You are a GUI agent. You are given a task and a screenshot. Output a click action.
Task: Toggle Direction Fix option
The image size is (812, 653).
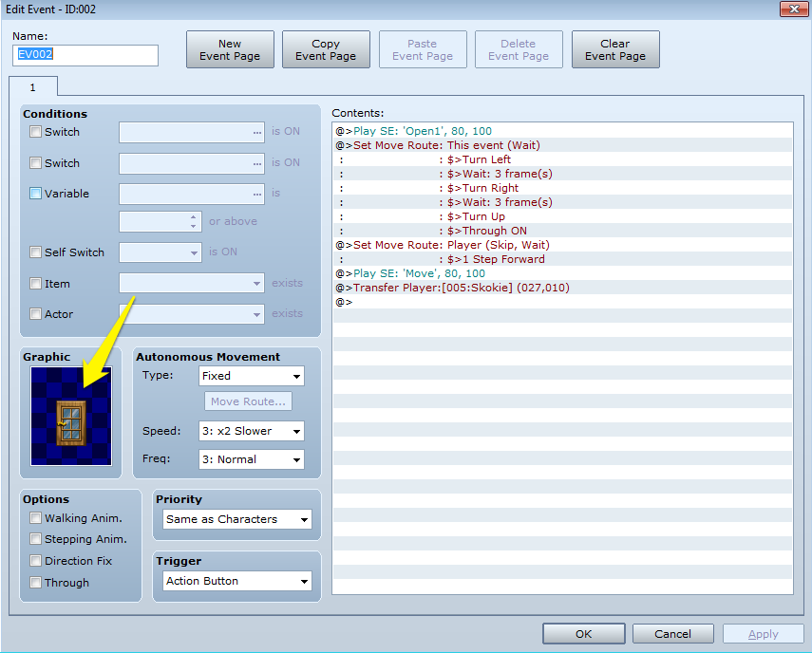coord(35,561)
